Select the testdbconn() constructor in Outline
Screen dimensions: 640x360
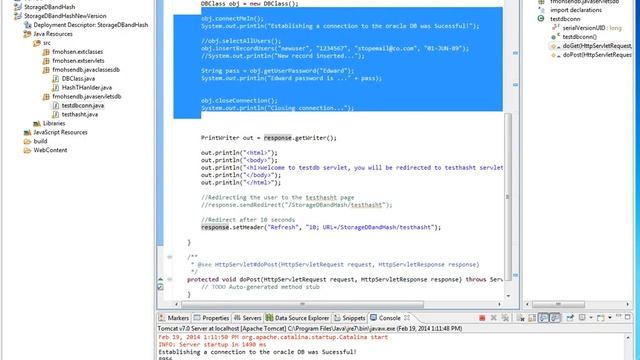[574, 37]
